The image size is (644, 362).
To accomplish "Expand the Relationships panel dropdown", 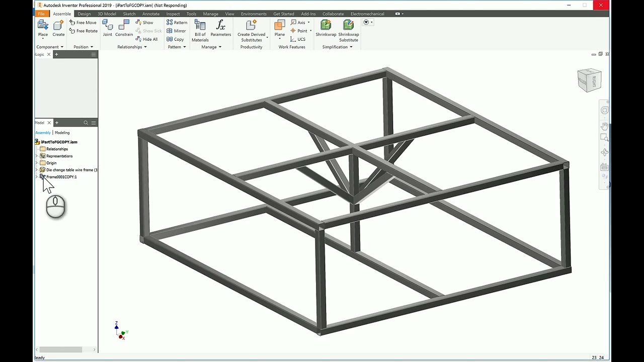I will (x=132, y=47).
